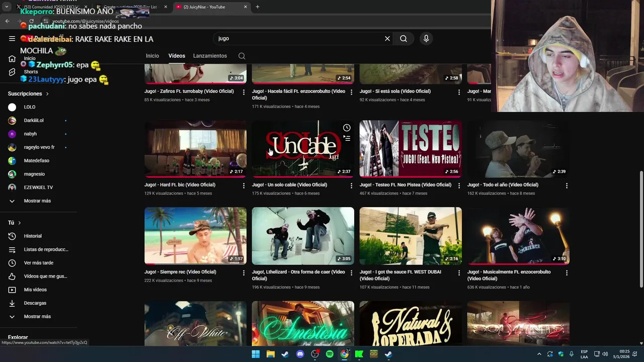Open the Hard Ft. bic video thumbnail

coord(195,149)
